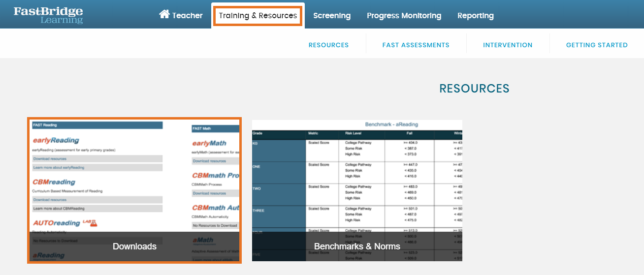Screen dimensions: 644x275
Task: Click the home icon beside Teacher
Action: (x=164, y=14)
